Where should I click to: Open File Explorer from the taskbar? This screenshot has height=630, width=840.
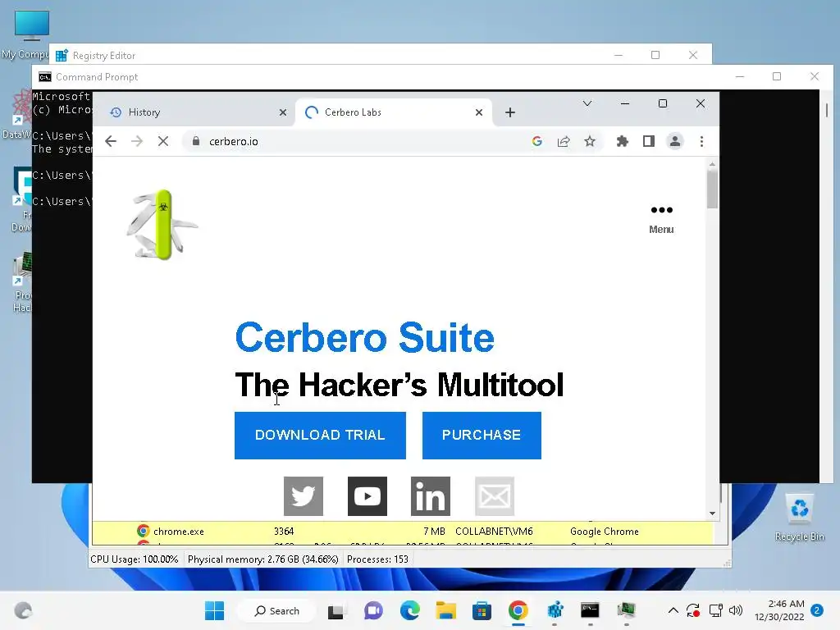click(x=445, y=610)
